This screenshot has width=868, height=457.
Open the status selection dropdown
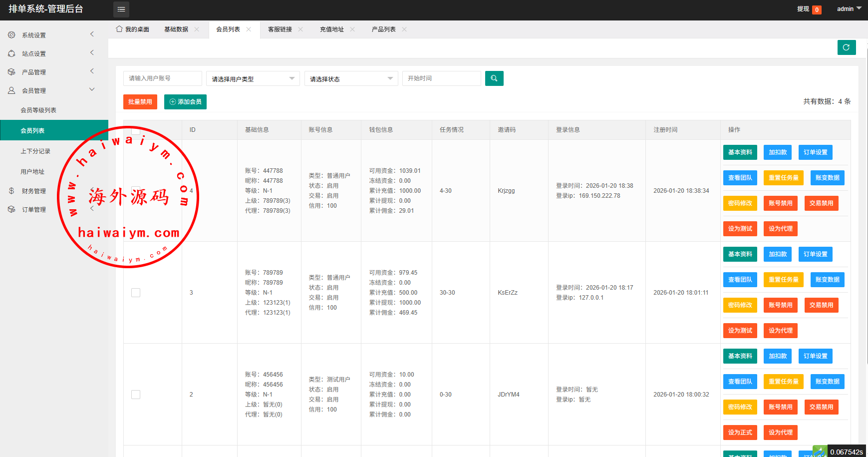pos(351,79)
